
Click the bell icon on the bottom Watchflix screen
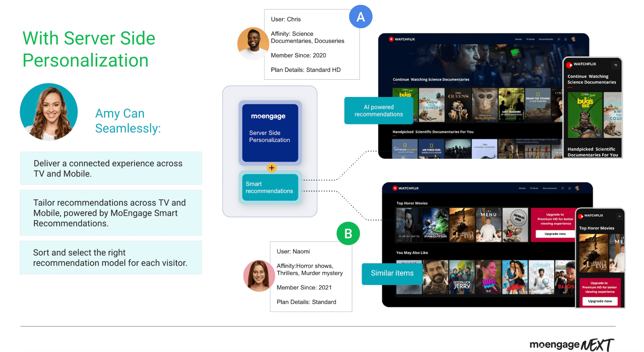coord(569,188)
